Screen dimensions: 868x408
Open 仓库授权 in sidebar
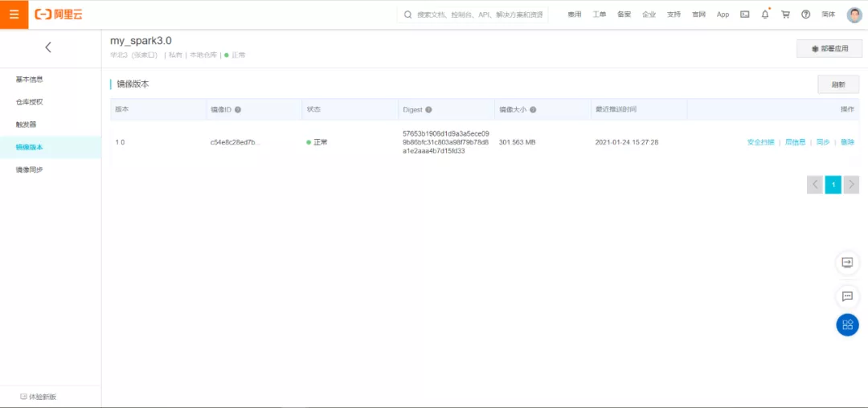click(30, 102)
